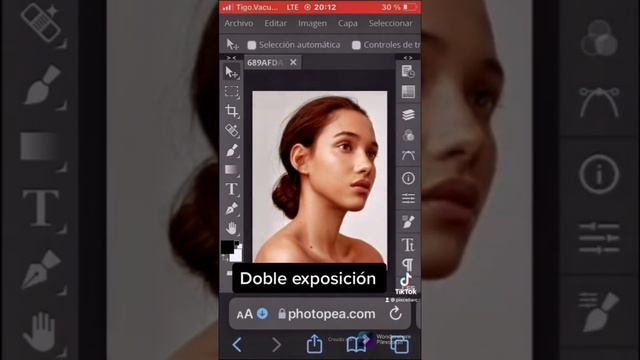Select the Crop tool
Screen dimensions: 640x360
[231, 111]
